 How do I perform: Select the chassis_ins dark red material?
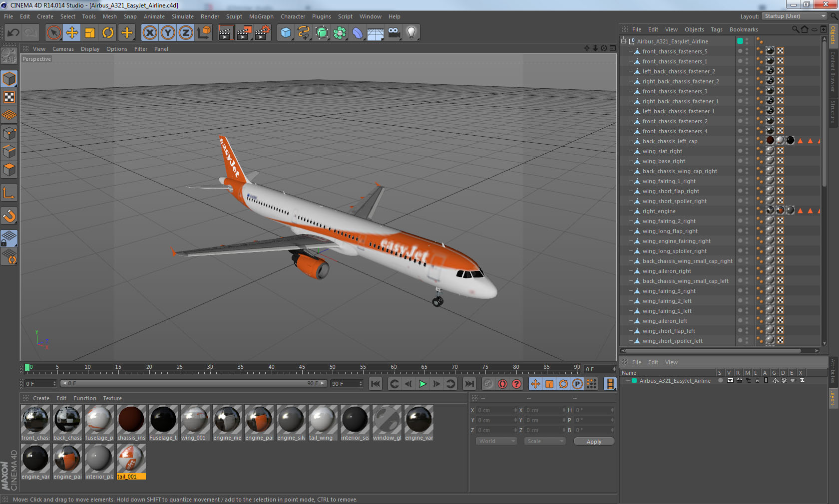131,423
